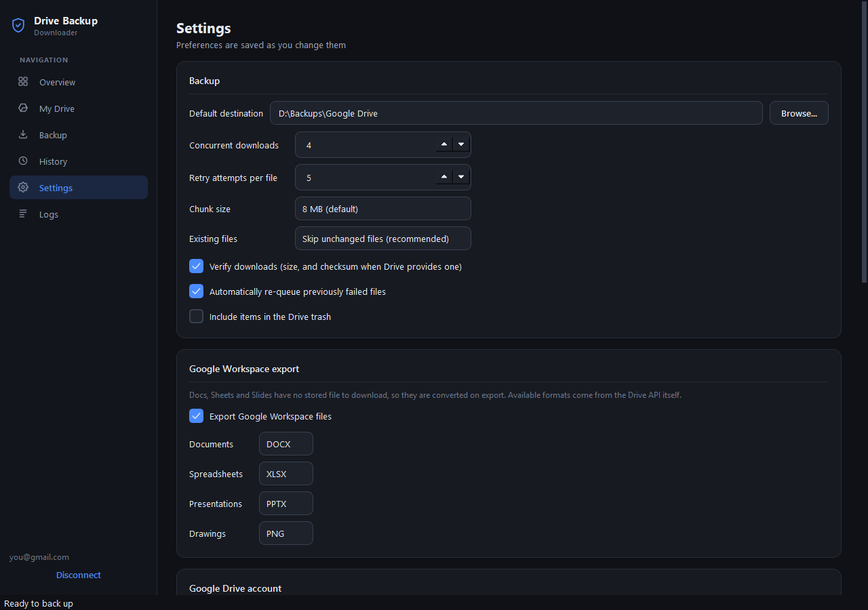This screenshot has height=610, width=868.
Task: Click the you@gmail.com account text
Action: [x=39, y=557]
